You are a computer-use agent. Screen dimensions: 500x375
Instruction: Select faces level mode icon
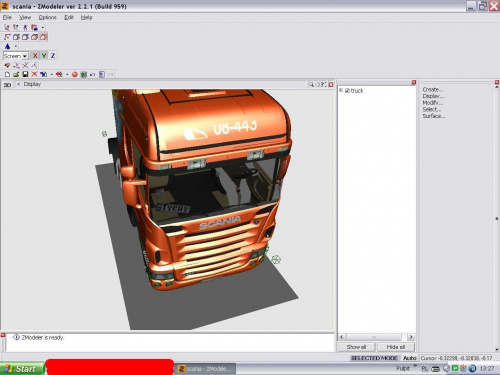[25, 27]
